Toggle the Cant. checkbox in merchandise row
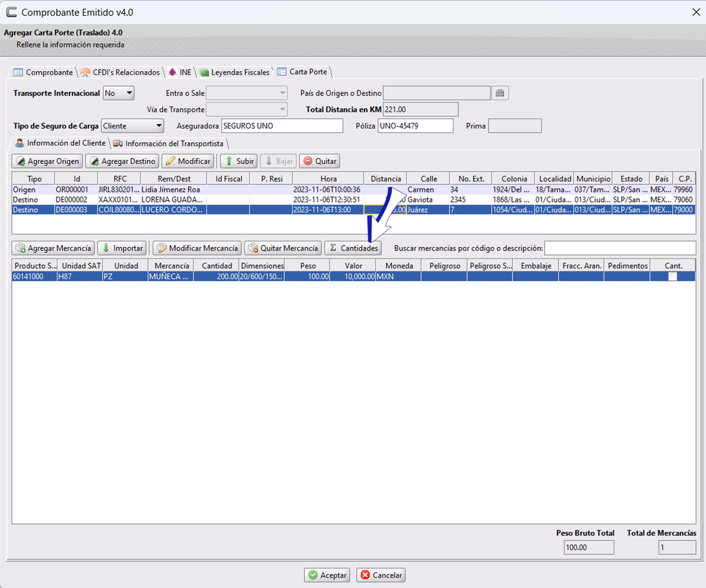The height and width of the screenshot is (588, 706). point(673,276)
